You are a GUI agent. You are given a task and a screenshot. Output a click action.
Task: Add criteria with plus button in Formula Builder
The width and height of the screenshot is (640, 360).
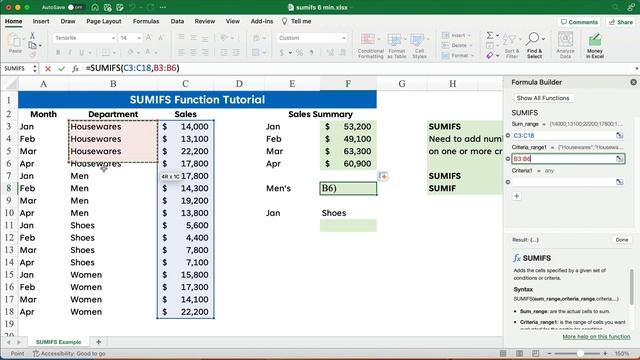[x=516, y=196]
